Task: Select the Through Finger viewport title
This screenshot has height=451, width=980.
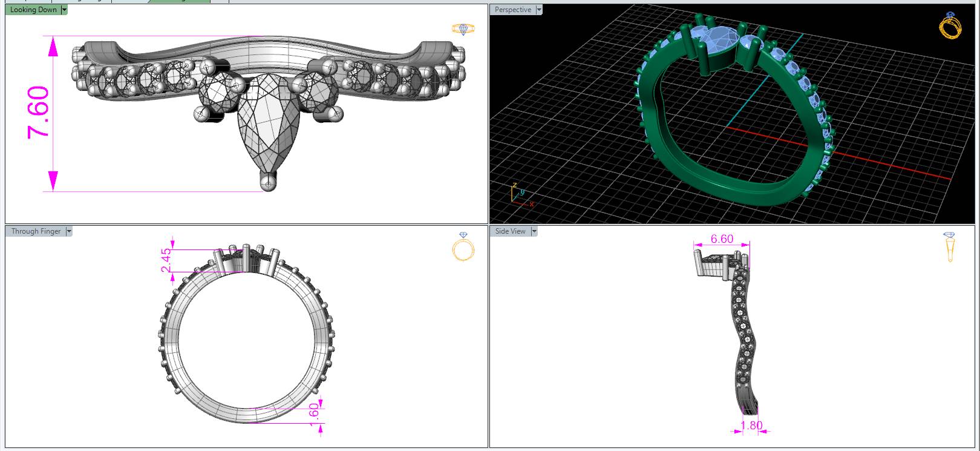Action: 36,231
